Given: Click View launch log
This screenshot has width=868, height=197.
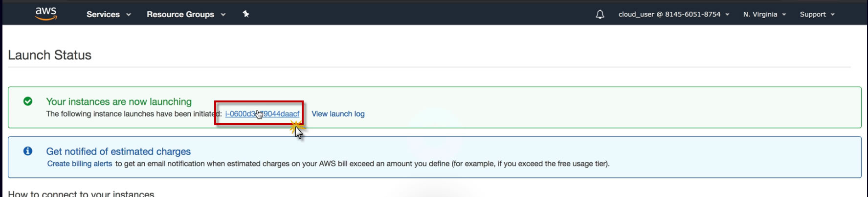Looking at the screenshot, I should [338, 114].
